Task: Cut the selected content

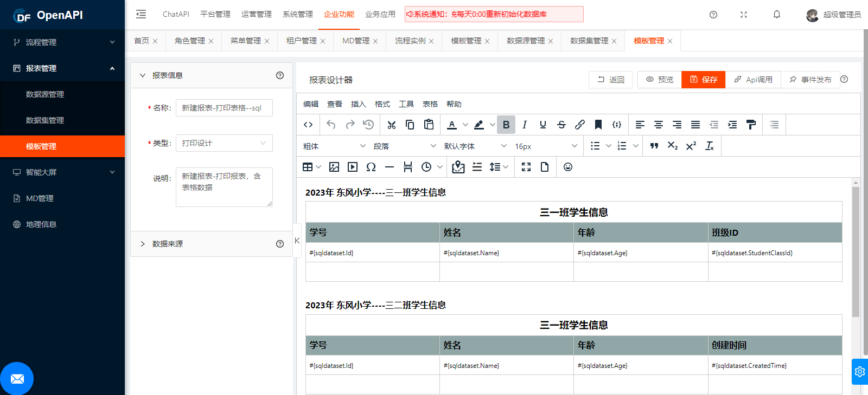Action: (392, 125)
